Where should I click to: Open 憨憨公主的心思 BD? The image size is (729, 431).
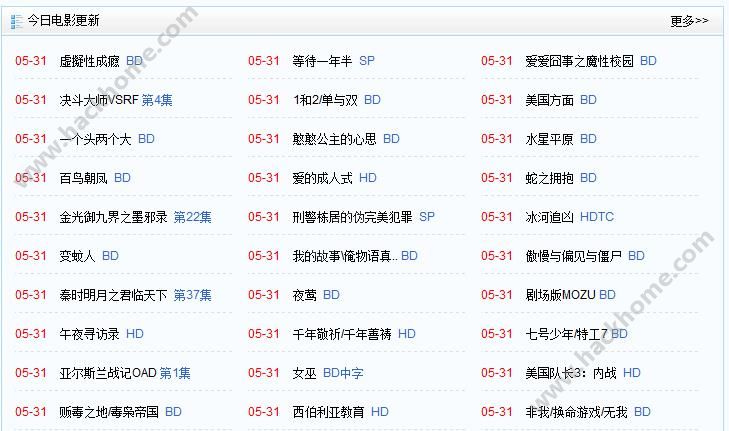(346, 139)
